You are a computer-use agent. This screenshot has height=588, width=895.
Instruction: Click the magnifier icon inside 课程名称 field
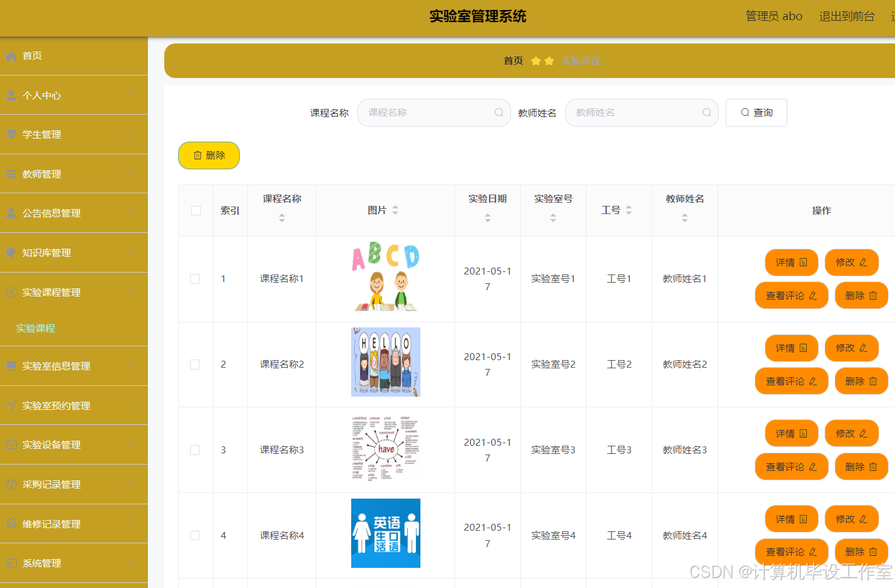click(498, 112)
